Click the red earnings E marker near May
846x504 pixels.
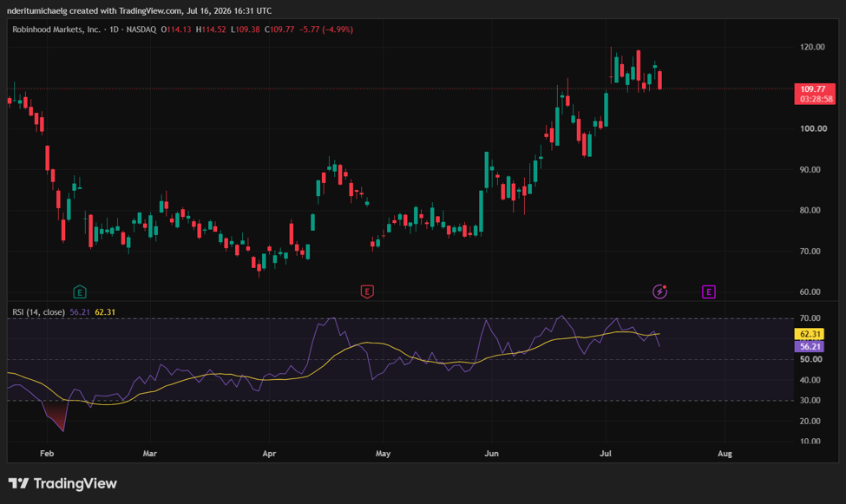click(x=367, y=292)
